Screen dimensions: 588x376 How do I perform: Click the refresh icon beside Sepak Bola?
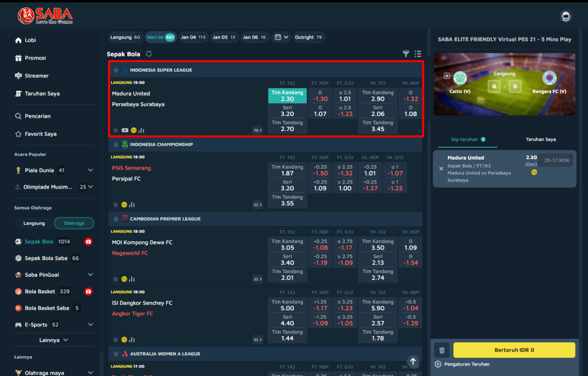[149, 54]
